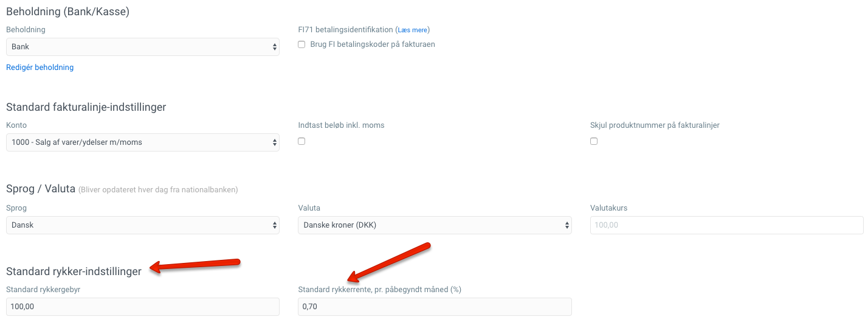Click the Redigér beholdning link
The image size is (868, 325).
tap(40, 68)
